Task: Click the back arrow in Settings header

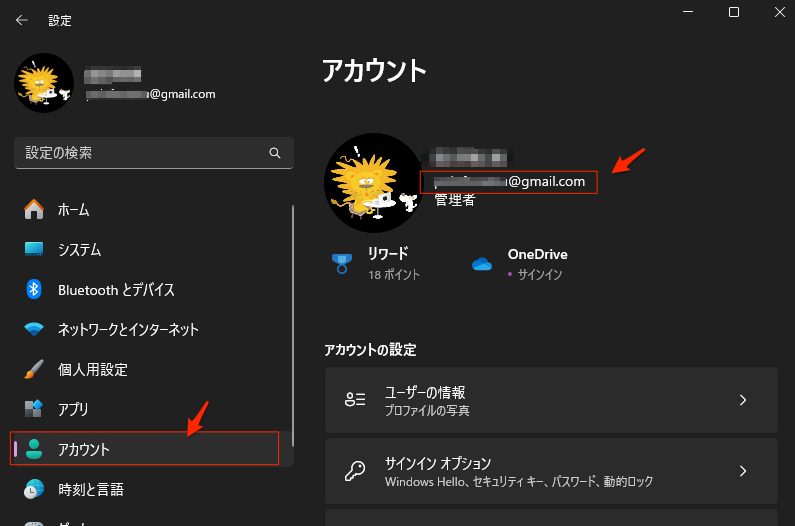Action: 21,20
